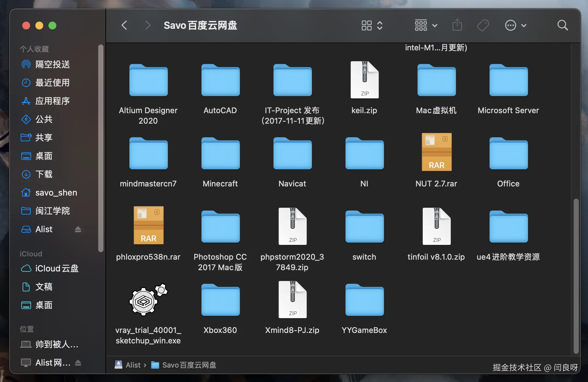Click the Tags toolbar icon

coord(483,25)
